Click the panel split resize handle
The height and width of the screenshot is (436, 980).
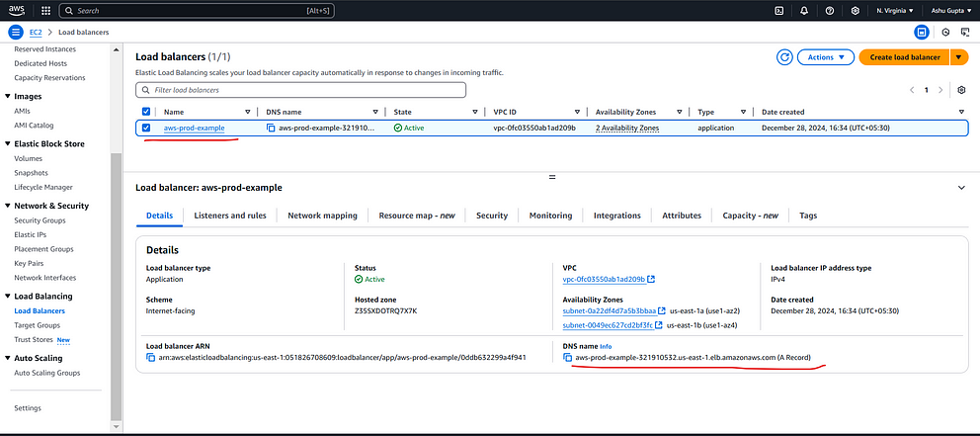click(x=552, y=177)
